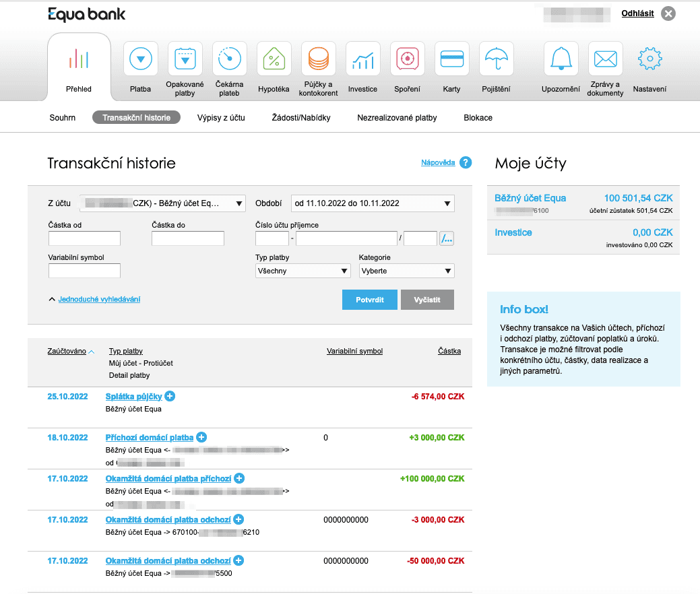Switch to the Souhrn tab
The width and height of the screenshot is (700, 594).
point(63,118)
